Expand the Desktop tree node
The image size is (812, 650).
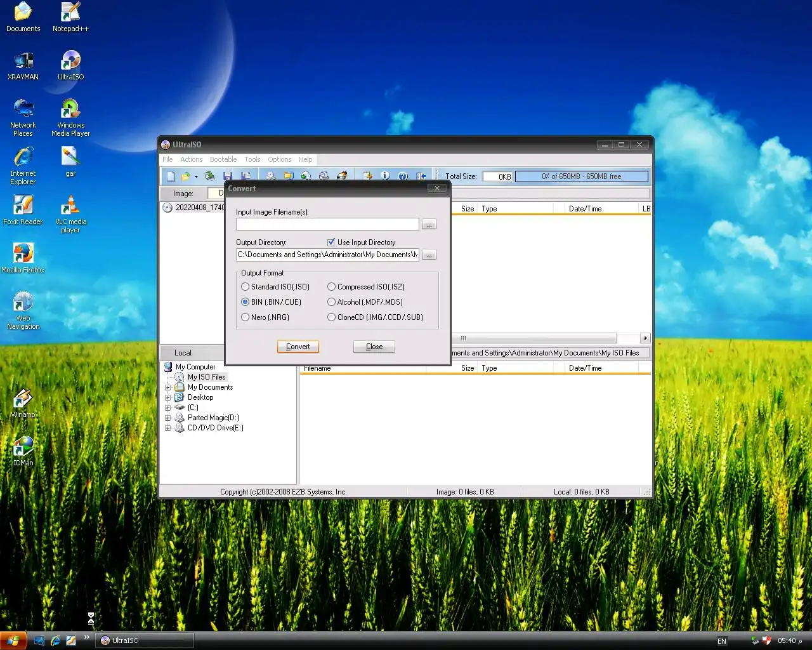click(x=167, y=397)
